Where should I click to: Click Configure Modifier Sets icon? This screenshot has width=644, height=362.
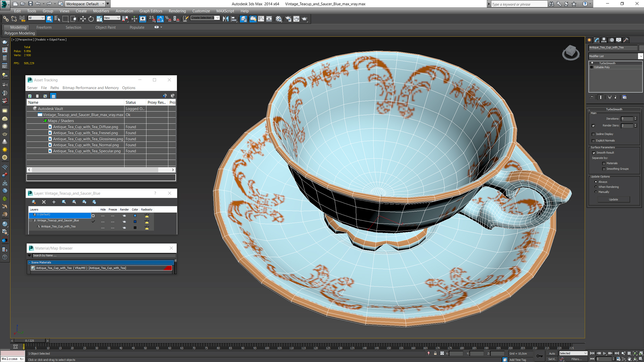tap(625, 97)
